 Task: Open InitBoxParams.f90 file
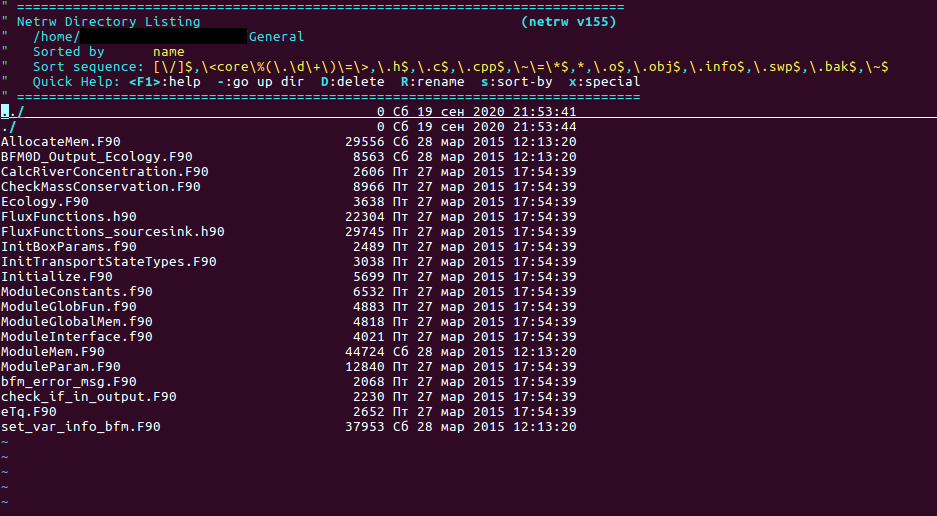pos(68,246)
